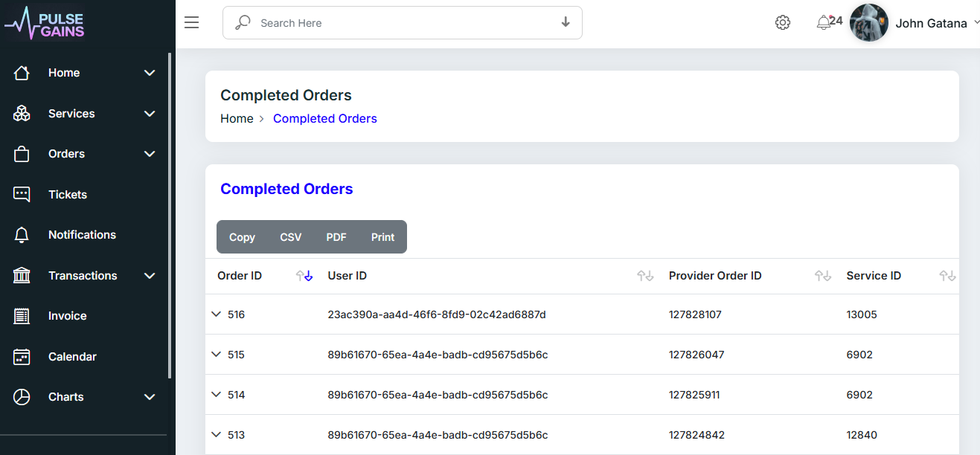
Task: Open notifications via the bell icon
Action: coord(824,22)
